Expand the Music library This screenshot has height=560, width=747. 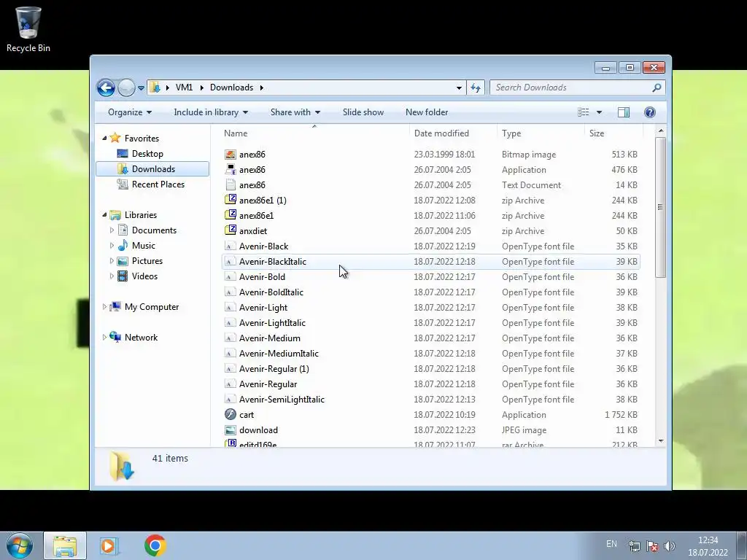coord(112,246)
